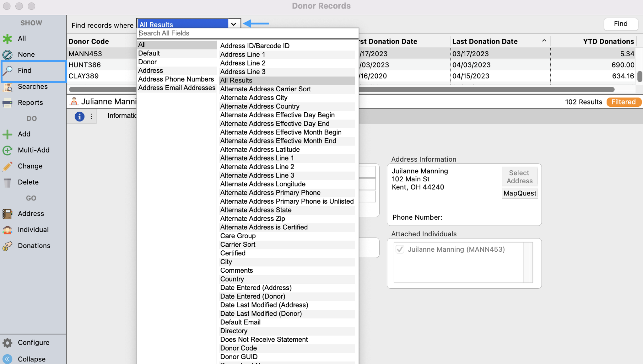This screenshot has width=643, height=364.
Task: Choose Address Phone Numbers category
Action: (176, 79)
